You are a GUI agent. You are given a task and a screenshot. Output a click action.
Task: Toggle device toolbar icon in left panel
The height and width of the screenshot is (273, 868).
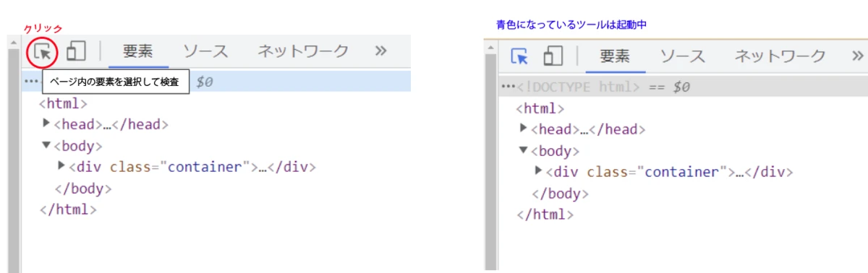(75, 51)
